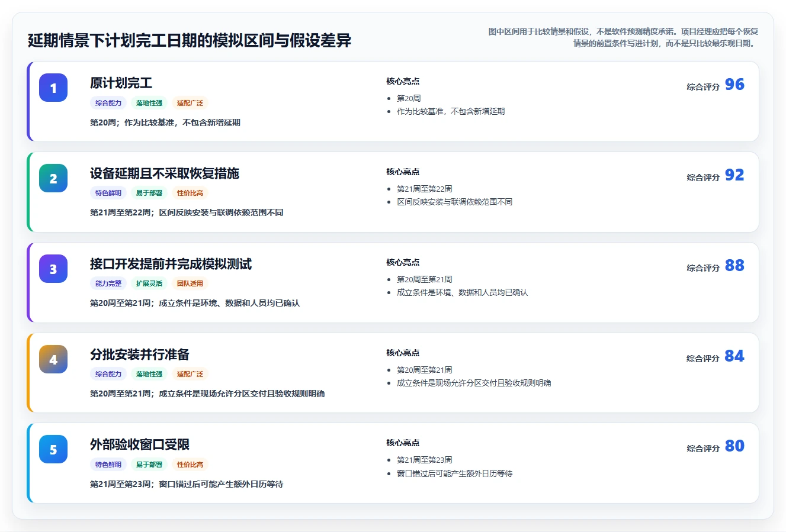Select the 适配广泛 tag under 分批安装并行准备
This screenshot has width=786, height=532.
click(190, 374)
